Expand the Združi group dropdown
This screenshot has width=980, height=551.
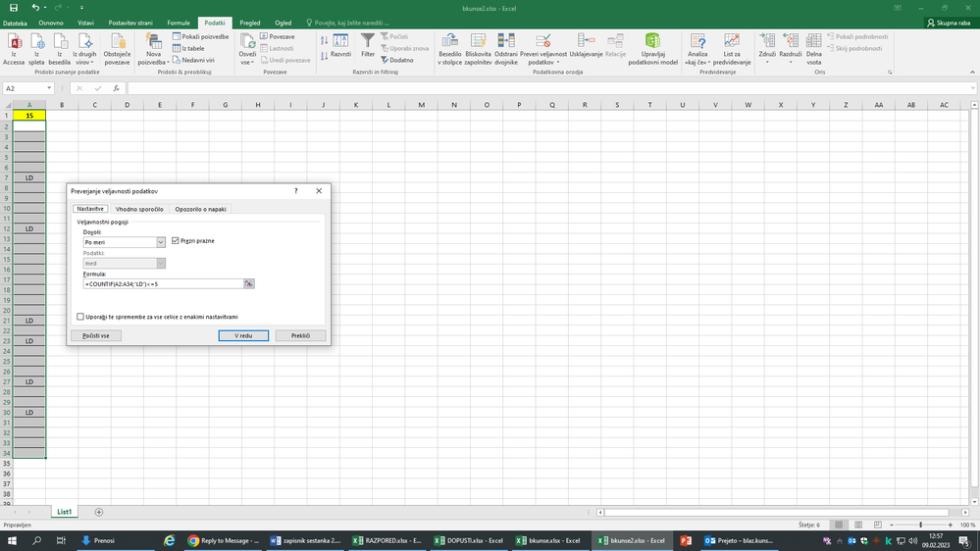pos(767,62)
